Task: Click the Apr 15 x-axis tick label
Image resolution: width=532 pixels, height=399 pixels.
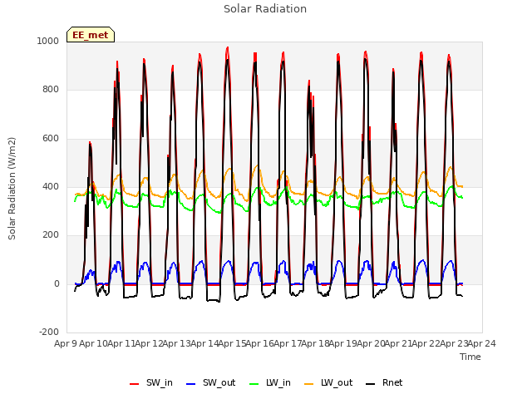Action: (x=233, y=343)
